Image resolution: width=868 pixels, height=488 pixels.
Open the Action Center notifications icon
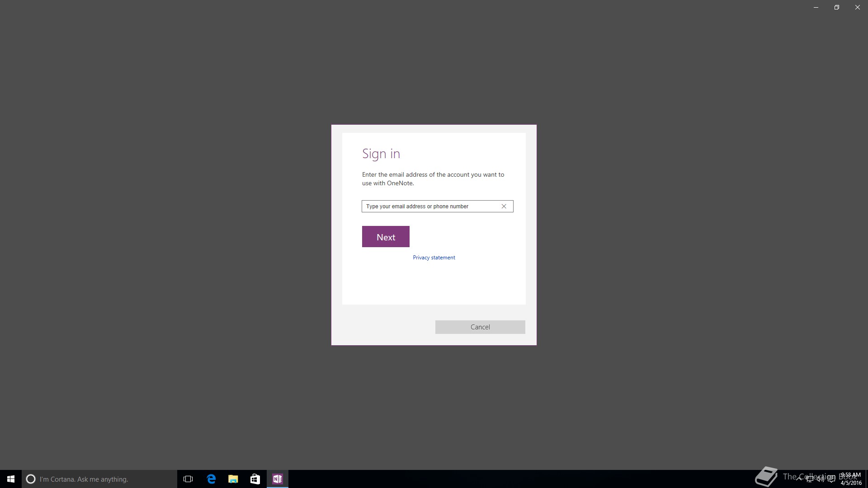(831, 479)
